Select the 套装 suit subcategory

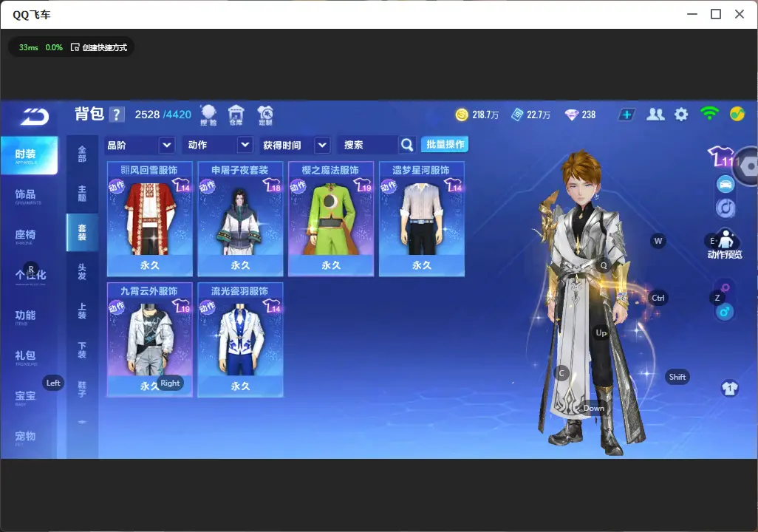82,233
